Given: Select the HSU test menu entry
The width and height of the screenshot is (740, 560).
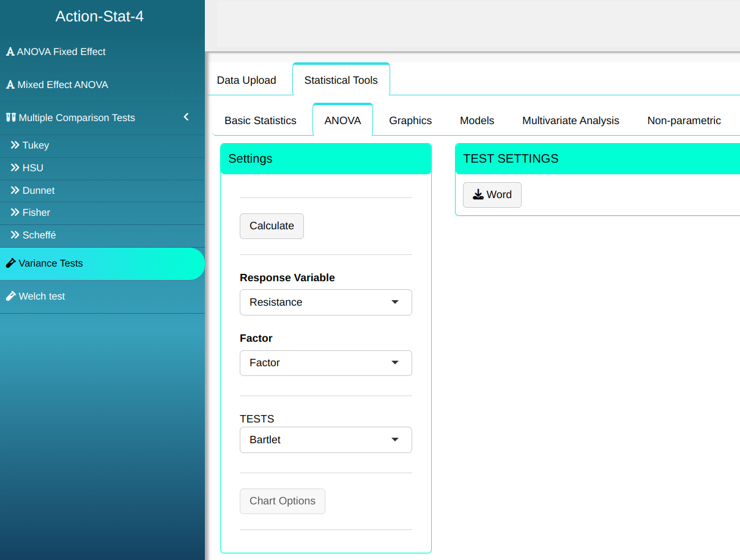Looking at the screenshot, I should 33,168.
